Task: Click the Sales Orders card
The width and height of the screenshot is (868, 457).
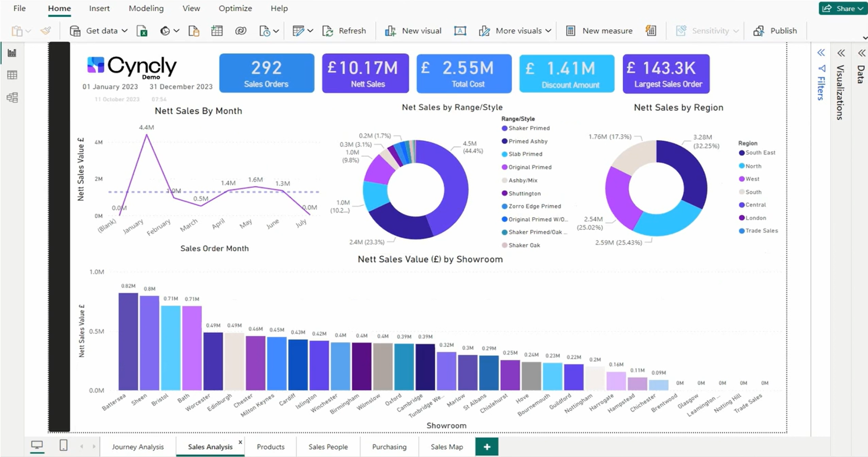Action: (x=267, y=73)
